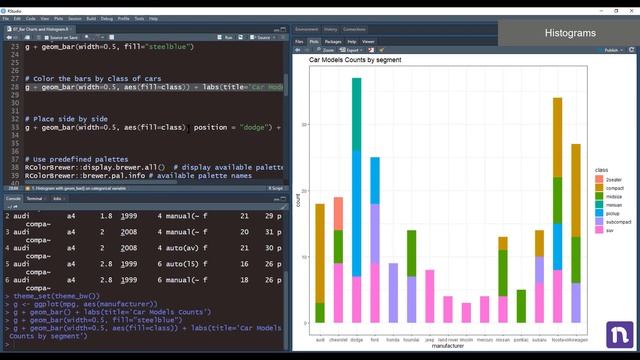Run the current line with Run button
This screenshot has height=360, width=640.
225,38
